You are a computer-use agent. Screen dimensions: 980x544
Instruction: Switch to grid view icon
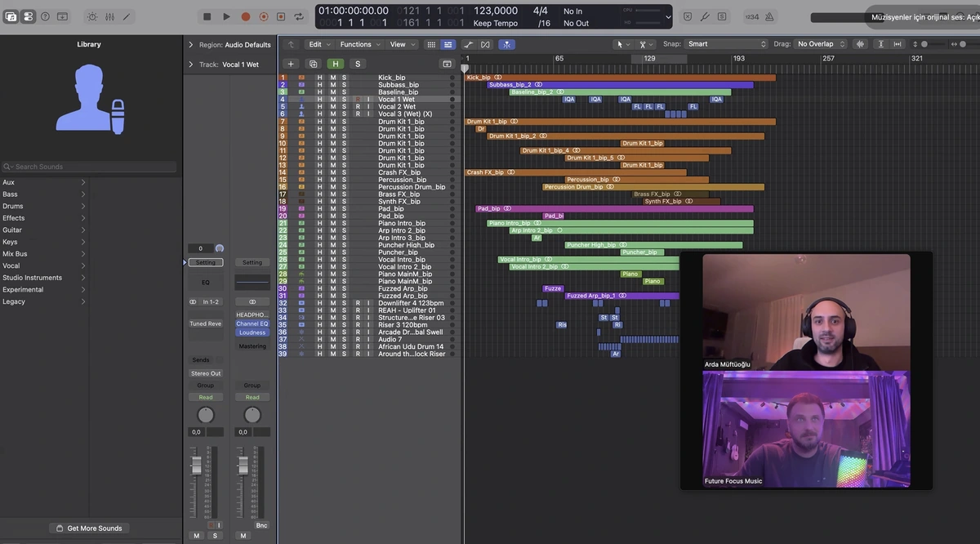[432, 44]
